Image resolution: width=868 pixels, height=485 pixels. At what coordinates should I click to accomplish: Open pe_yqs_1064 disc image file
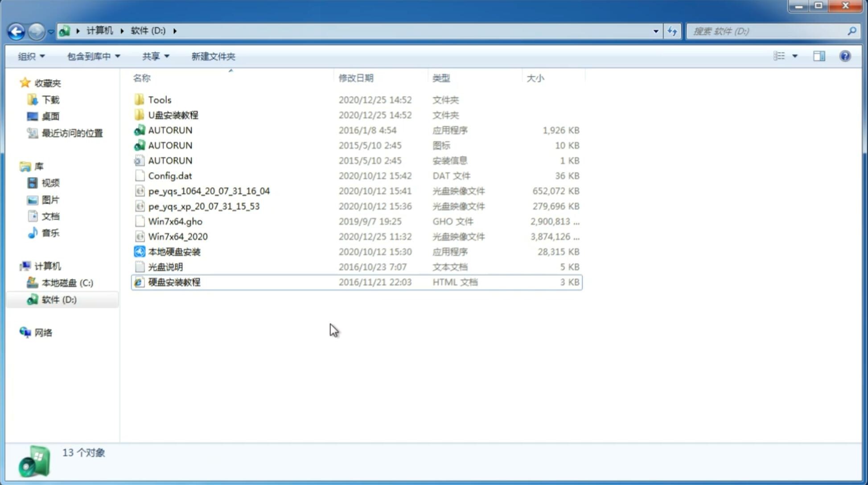point(209,191)
